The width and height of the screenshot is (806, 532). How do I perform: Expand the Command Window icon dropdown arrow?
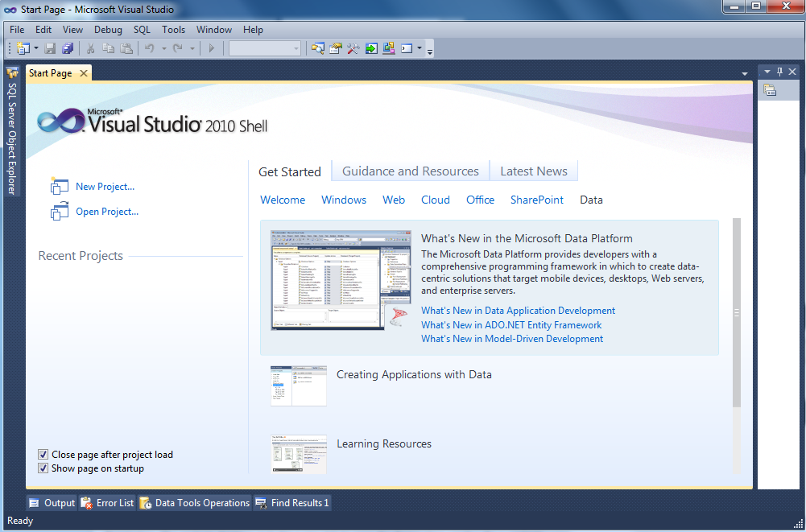pyautogui.click(x=420, y=48)
